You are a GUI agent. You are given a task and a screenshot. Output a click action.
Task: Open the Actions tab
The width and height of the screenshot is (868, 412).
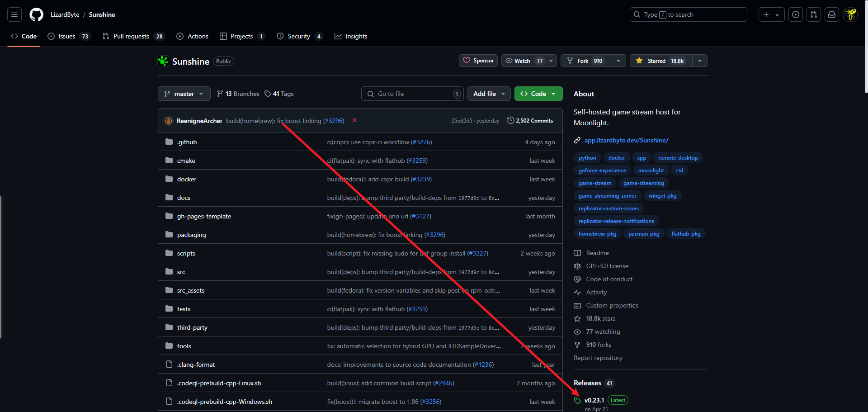[x=193, y=36]
